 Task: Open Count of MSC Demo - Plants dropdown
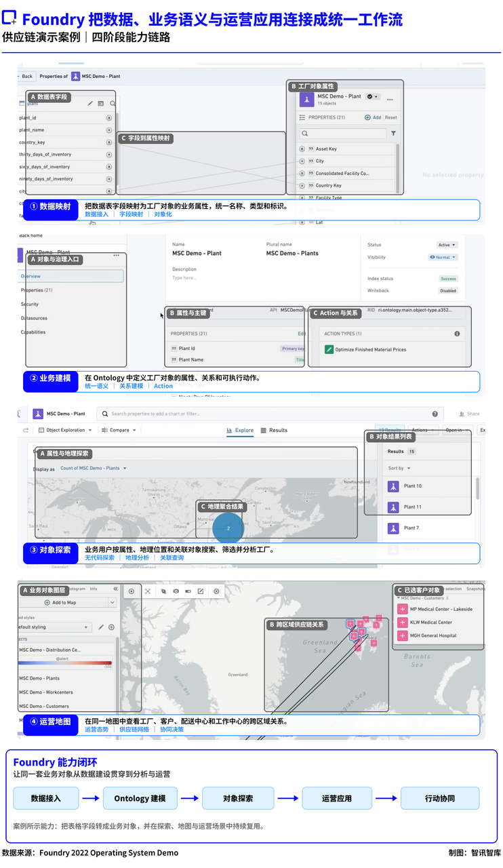(x=94, y=469)
